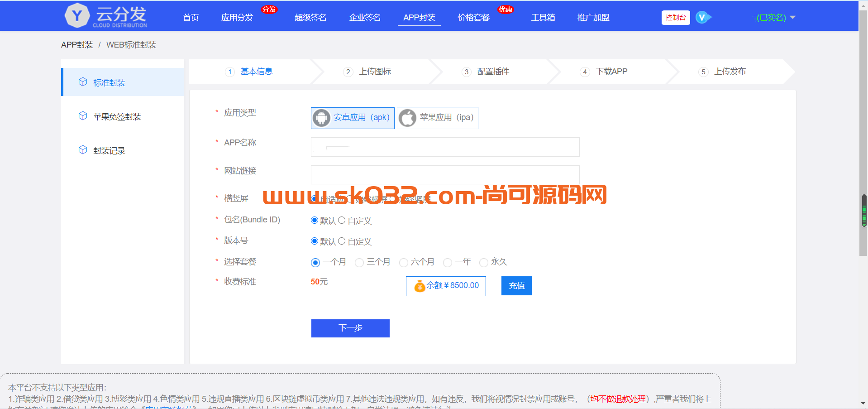Choose the 三个月 plan
This screenshot has height=409, width=868.
(x=359, y=262)
